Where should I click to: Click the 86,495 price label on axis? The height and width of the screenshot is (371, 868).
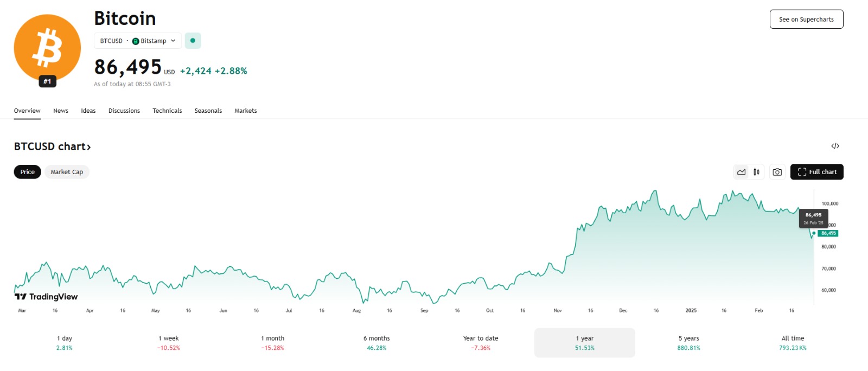coord(828,233)
